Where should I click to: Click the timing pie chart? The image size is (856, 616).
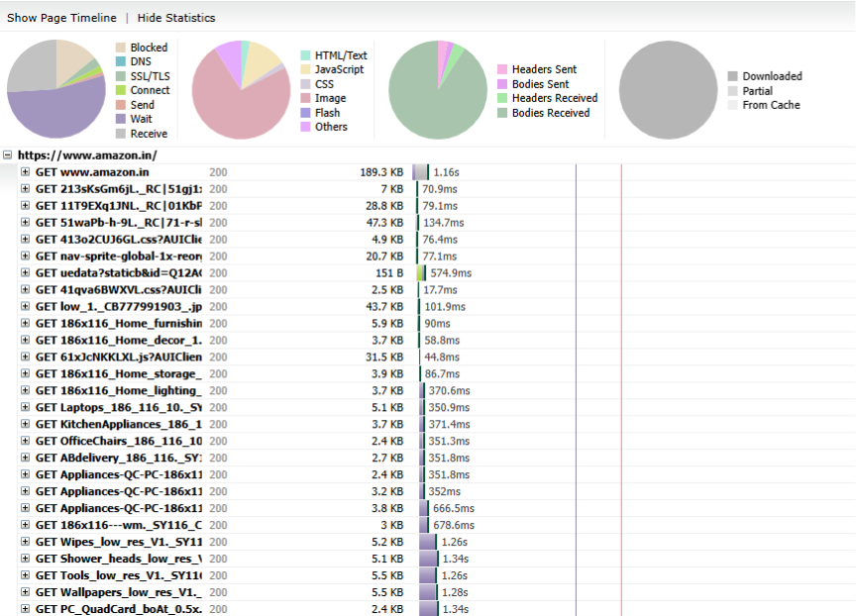56,90
